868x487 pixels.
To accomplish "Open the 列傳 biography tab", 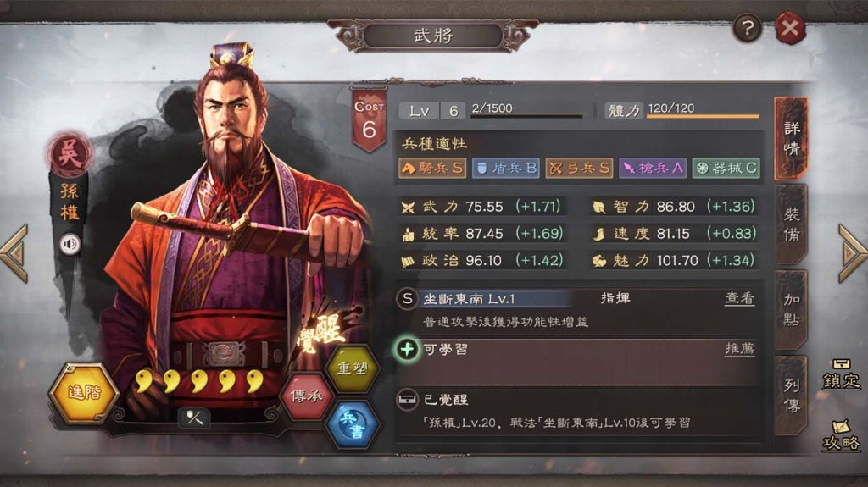I will [792, 396].
